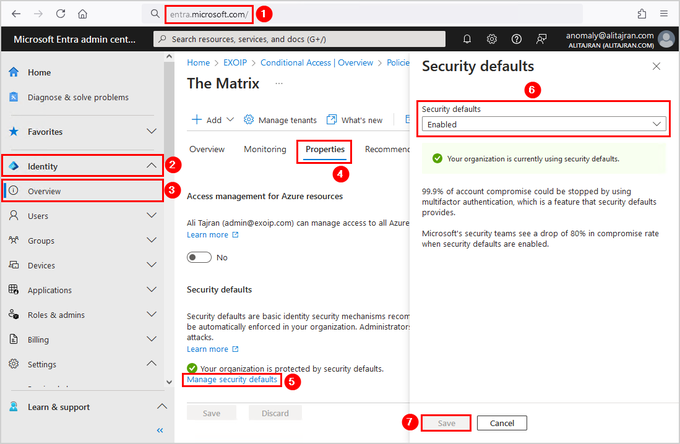The image size is (680, 444).
Task: Click the Groups icon in the sidebar
Action: (x=14, y=240)
